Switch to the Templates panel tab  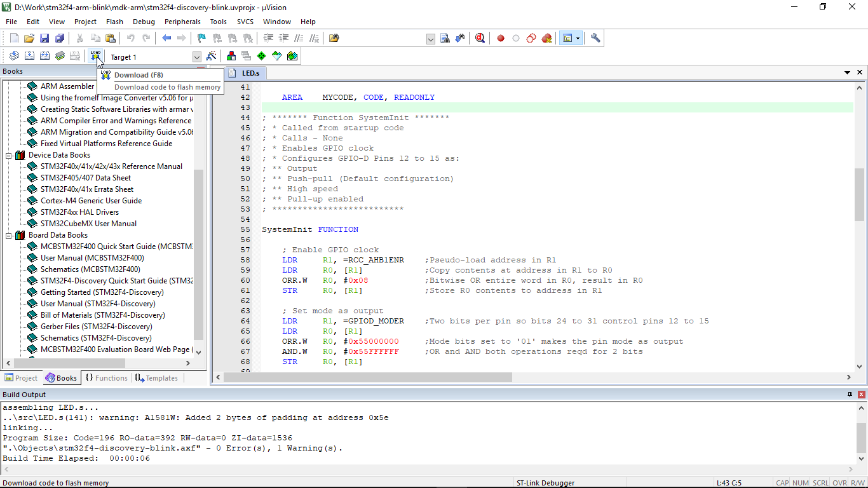point(156,378)
